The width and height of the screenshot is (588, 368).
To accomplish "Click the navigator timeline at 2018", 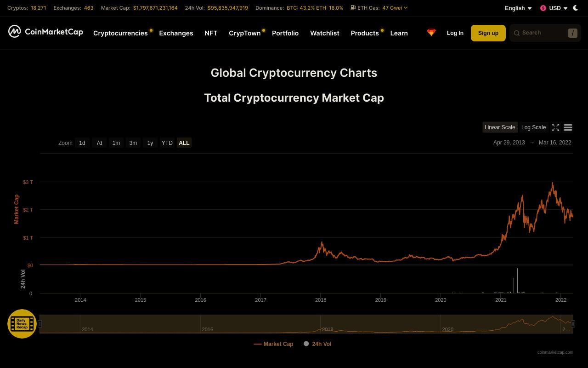I will (x=328, y=329).
